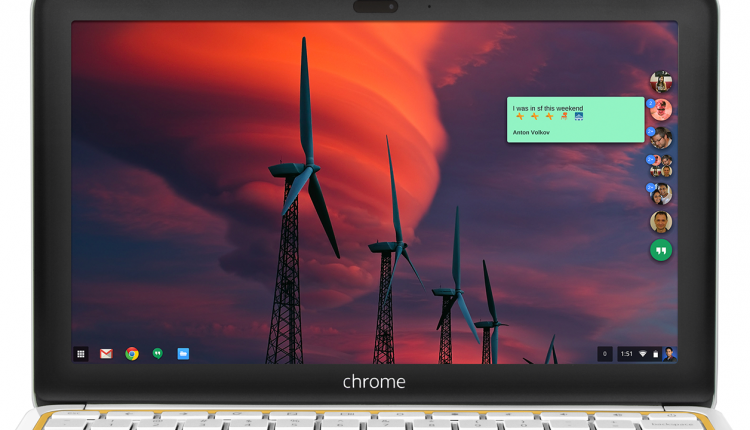Click the green Hangouts bubble on right
Screen dimensions: 750x430
pos(660,251)
